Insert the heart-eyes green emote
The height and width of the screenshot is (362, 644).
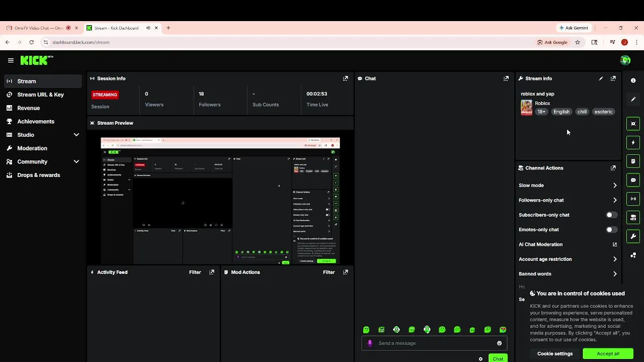(x=503, y=330)
